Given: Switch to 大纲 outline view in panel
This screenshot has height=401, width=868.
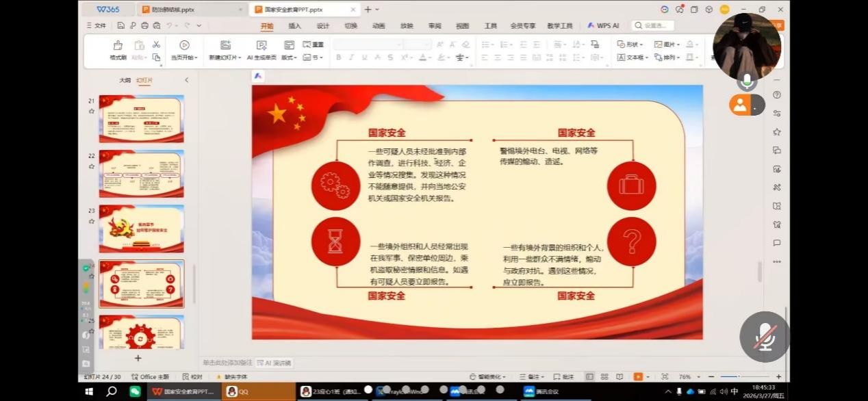Looking at the screenshot, I should 125,80.
